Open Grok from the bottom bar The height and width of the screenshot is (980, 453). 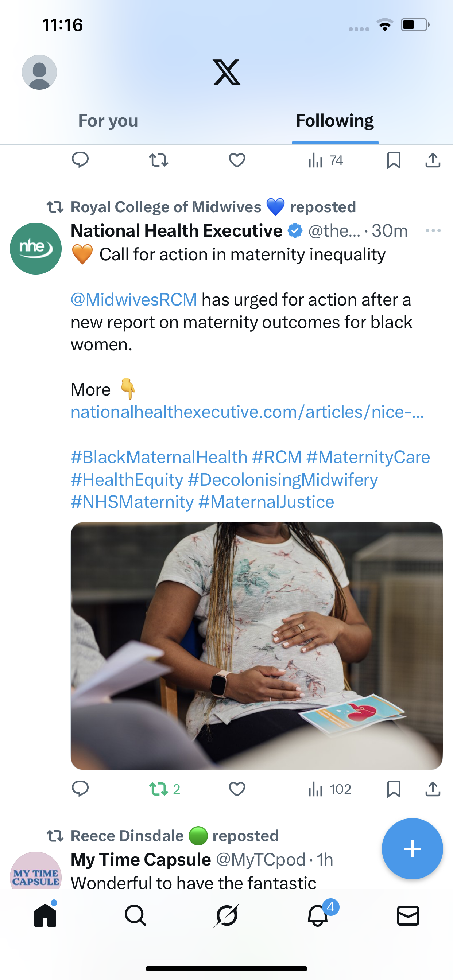pos(226,915)
